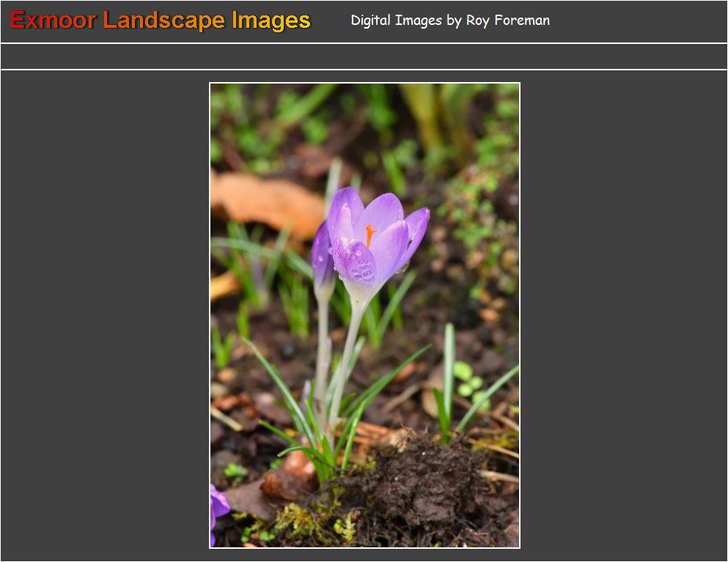Click the small round-leaved seedling beside the crocus
This screenshot has width=728, height=562.
466,380
